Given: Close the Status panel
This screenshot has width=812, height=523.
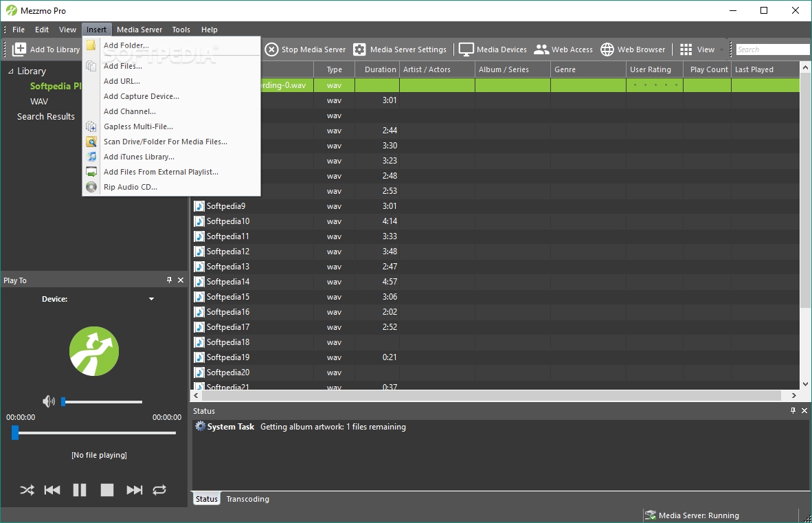Looking at the screenshot, I should coord(804,410).
